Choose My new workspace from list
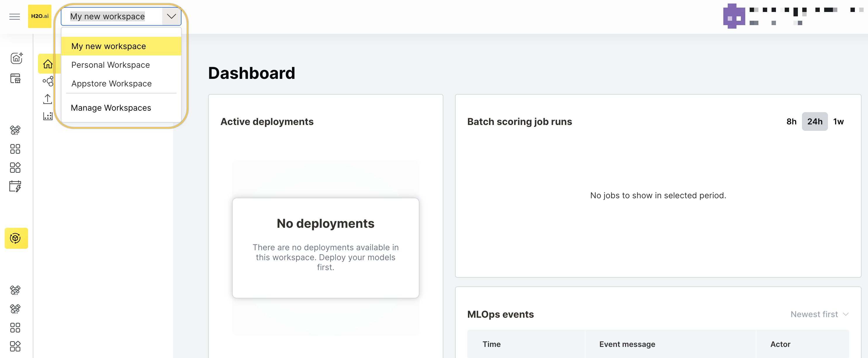The image size is (868, 358). [121, 46]
